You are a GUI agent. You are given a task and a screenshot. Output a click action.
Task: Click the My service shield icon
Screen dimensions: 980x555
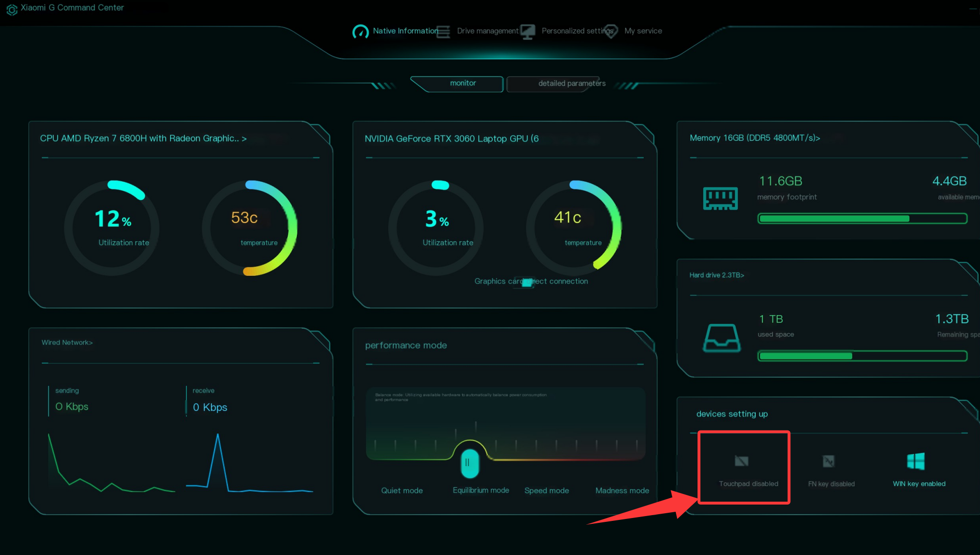[611, 31]
